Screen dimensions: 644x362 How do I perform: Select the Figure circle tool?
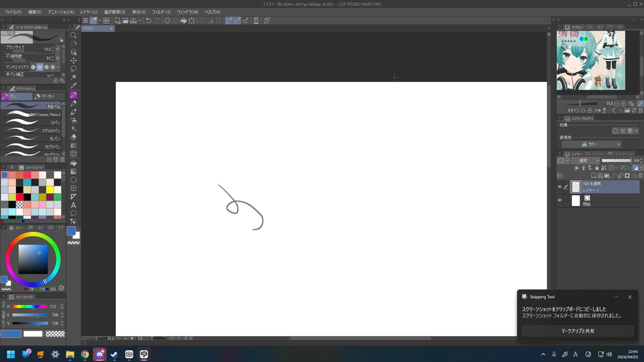click(x=74, y=180)
